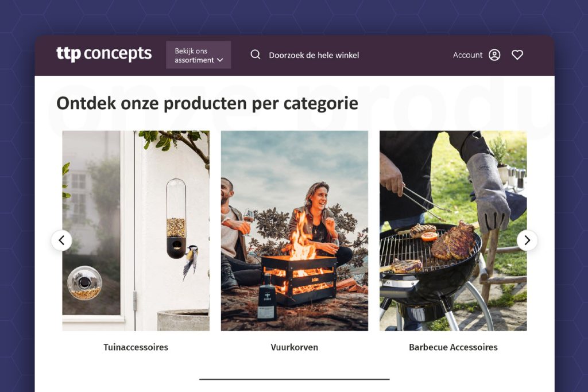Open the user profile icon

494,55
